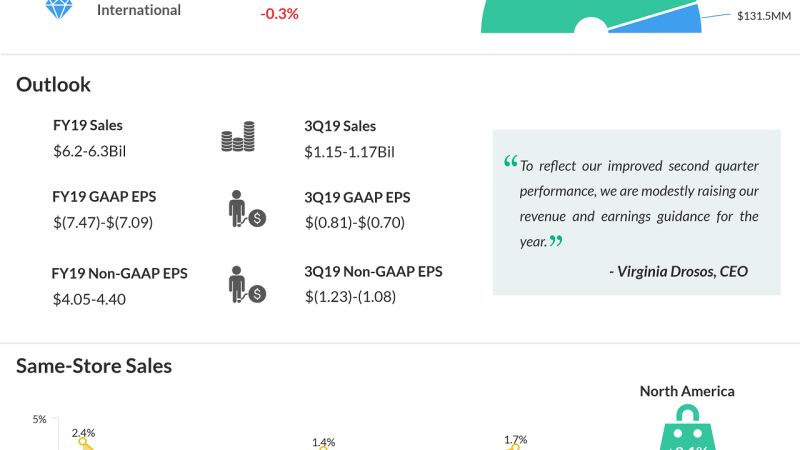Click the green North America shopping bag icon
This screenshot has width=800, height=450.
[687, 432]
